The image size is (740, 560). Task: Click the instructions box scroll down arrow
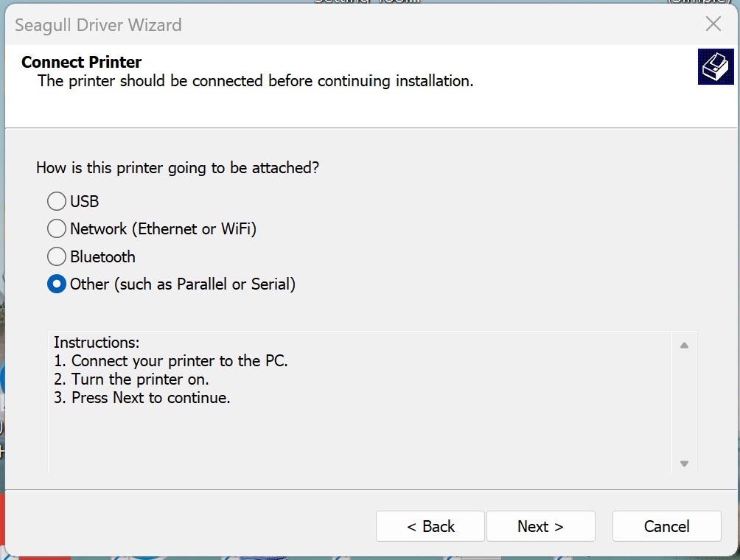pyautogui.click(x=684, y=463)
